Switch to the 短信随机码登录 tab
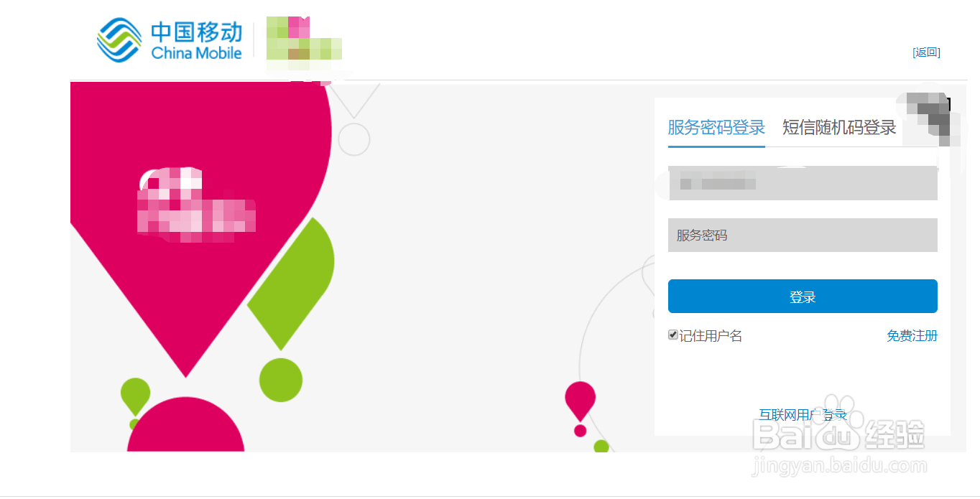This screenshot has width=980, height=499. click(x=839, y=128)
